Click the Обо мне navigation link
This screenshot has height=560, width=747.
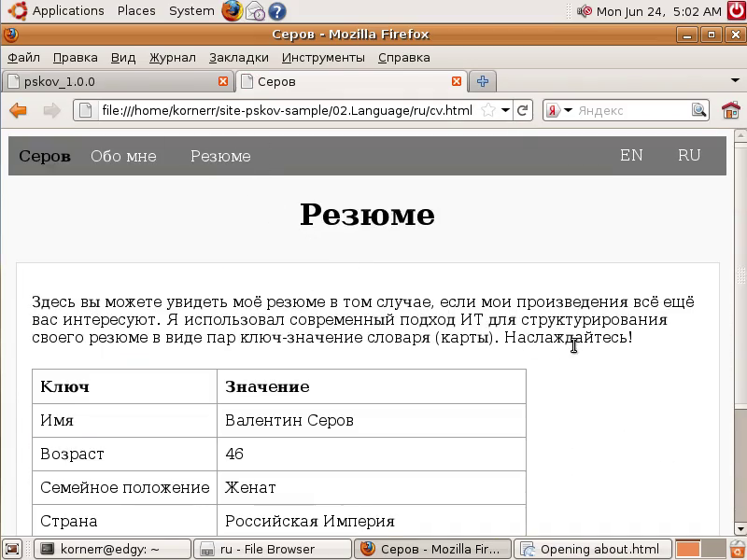pos(123,156)
